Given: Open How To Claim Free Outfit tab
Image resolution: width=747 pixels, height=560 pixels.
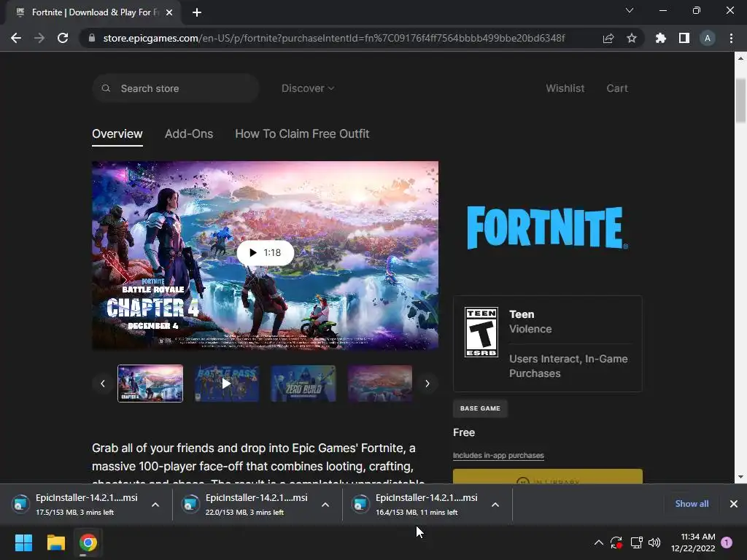Looking at the screenshot, I should tap(302, 134).
